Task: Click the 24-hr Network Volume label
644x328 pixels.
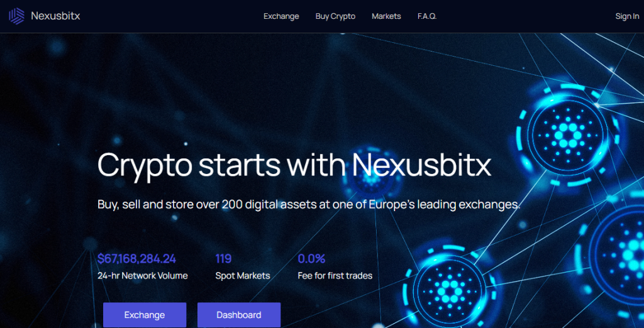Action: point(143,276)
